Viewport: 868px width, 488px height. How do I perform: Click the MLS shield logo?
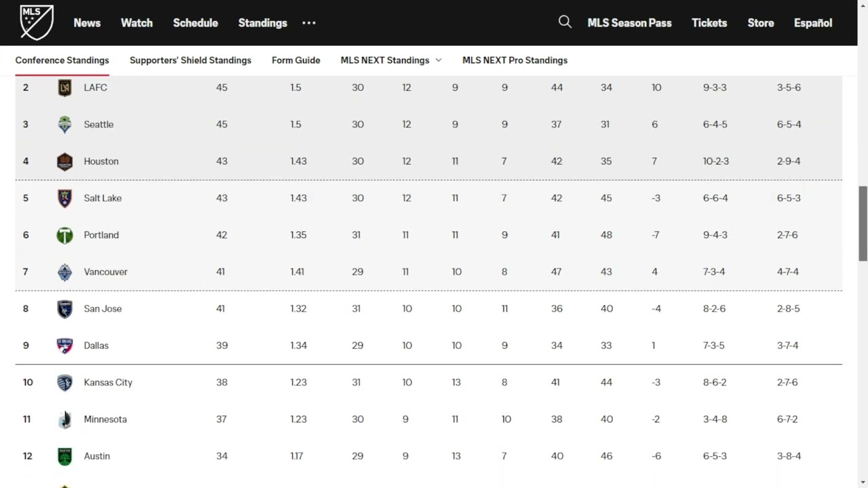tap(37, 22)
